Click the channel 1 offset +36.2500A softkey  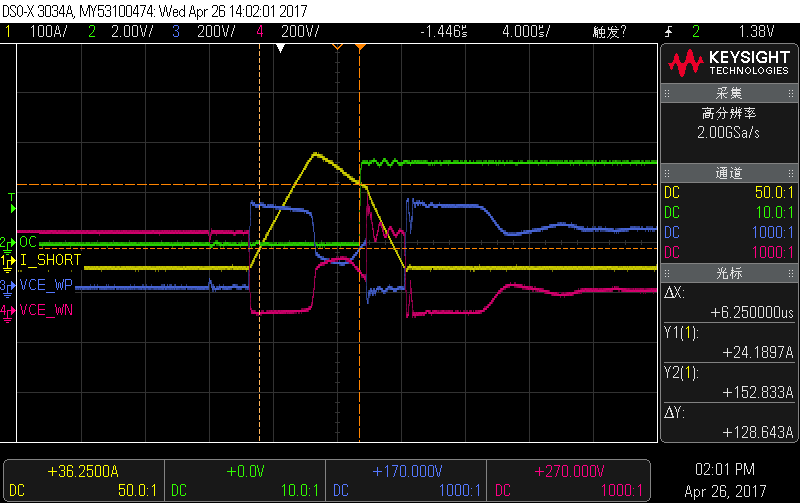coord(84,481)
